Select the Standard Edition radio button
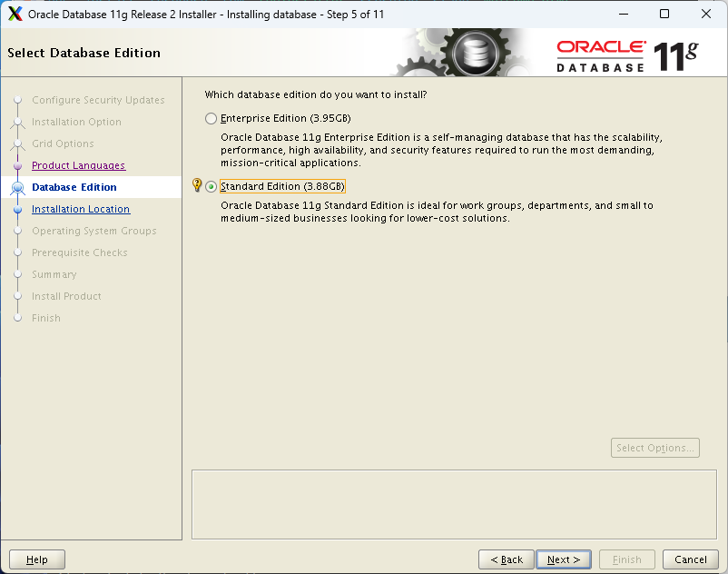 pos(211,187)
